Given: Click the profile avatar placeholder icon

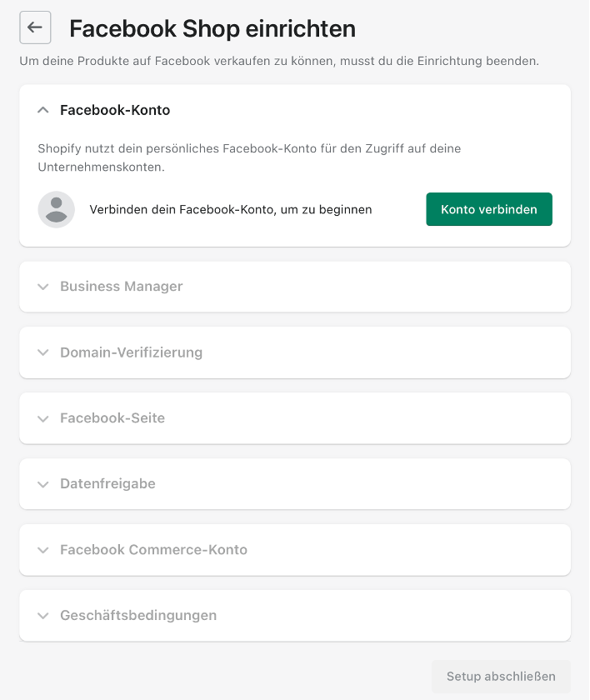Looking at the screenshot, I should (x=56, y=209).
